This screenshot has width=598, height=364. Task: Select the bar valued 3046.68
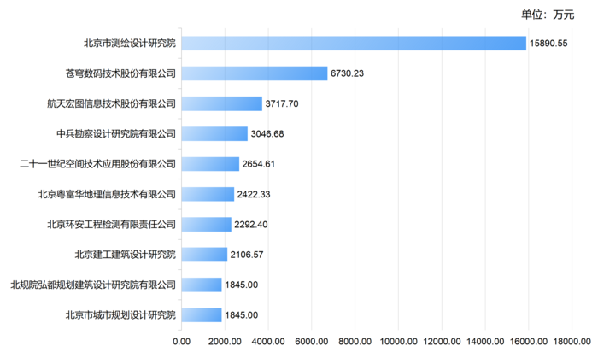click(x=214, y=133)
